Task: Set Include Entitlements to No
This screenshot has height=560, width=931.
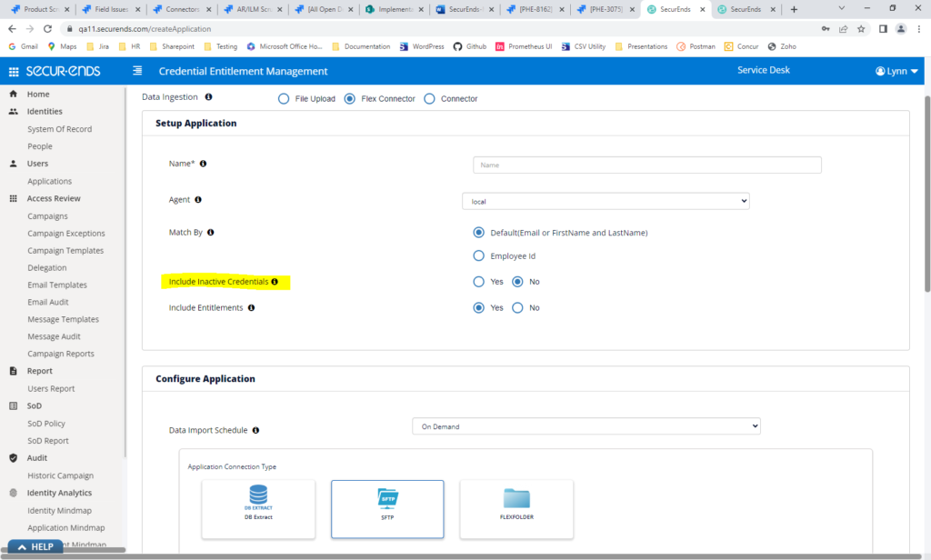Action: pos(517,307)
